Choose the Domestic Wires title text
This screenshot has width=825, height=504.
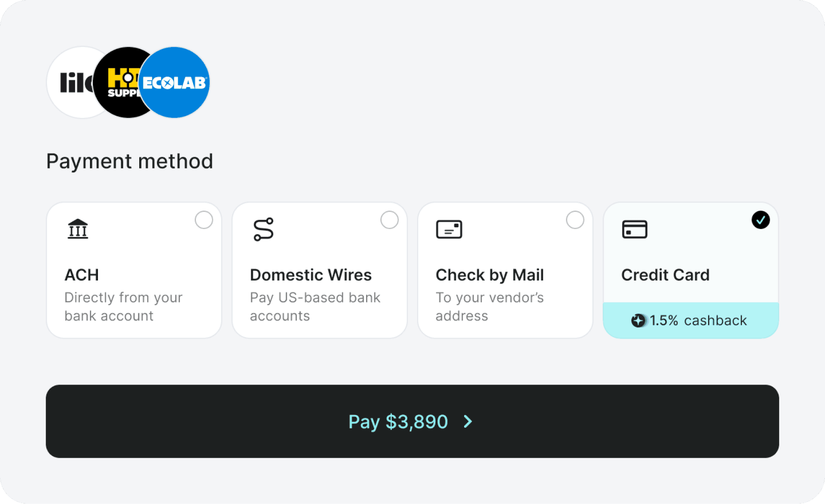pyautogui.click(x=311, y=275)
